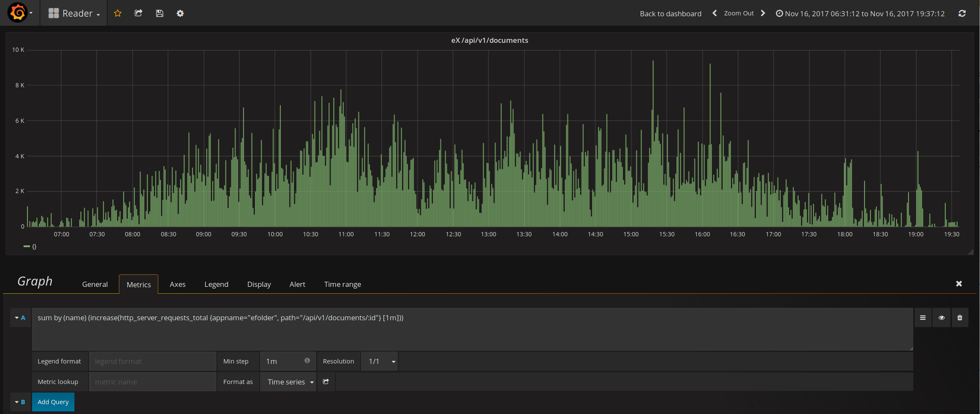Open the Reader dashboard picker
This screenshot has height=414, width=980.
pos(74,13)
